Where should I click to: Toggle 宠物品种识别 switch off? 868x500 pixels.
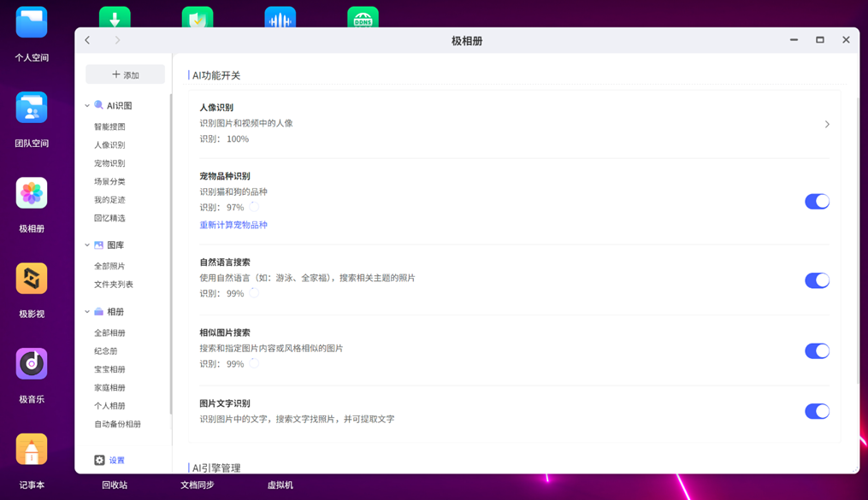click(x=817, y=202)
